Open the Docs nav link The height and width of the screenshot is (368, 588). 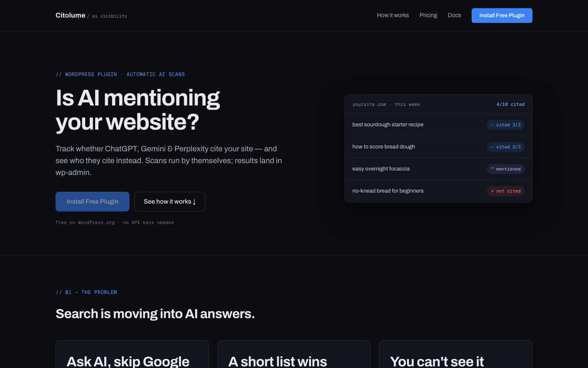click(x=454, y=15)
